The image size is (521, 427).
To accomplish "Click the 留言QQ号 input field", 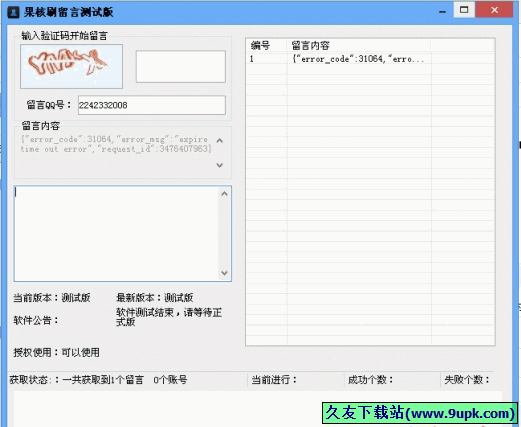I will (x=152, y=105).
